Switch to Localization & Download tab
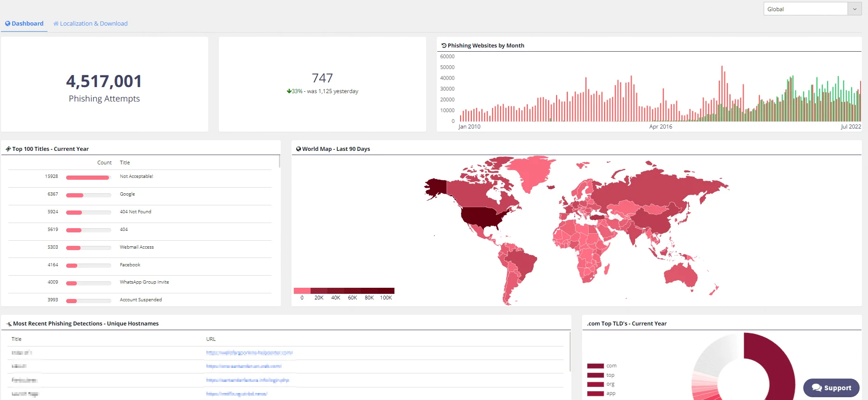This screenshot has height=400, width=868. click(x=90, y=23)
